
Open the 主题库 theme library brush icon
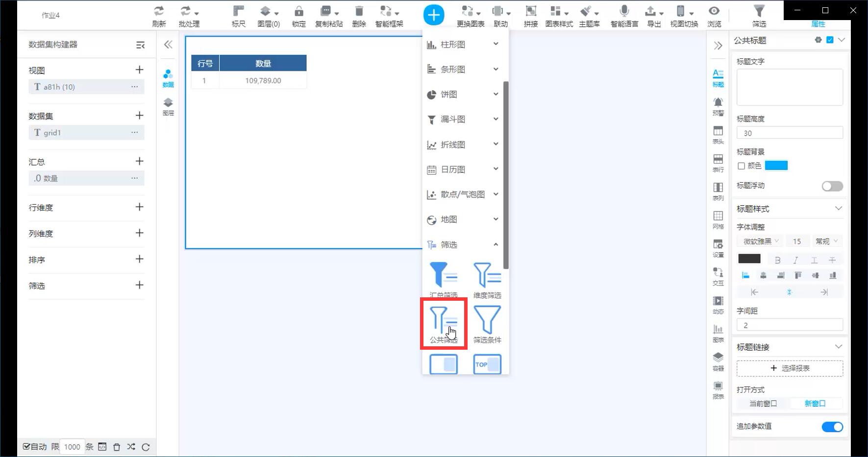point(589,16)
